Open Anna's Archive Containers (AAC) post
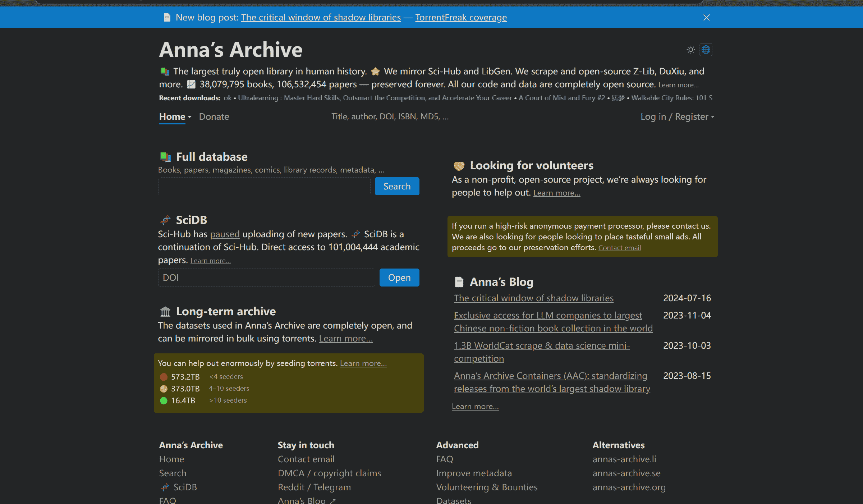 pos(552,382)
